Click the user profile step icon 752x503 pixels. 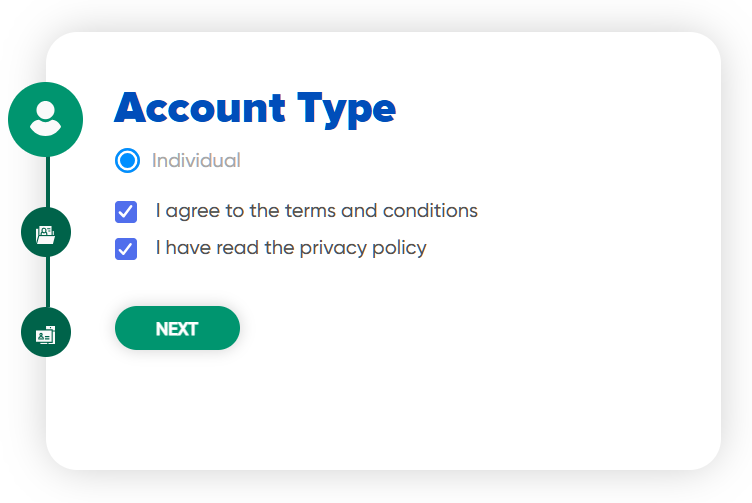(x=46, y=120)
